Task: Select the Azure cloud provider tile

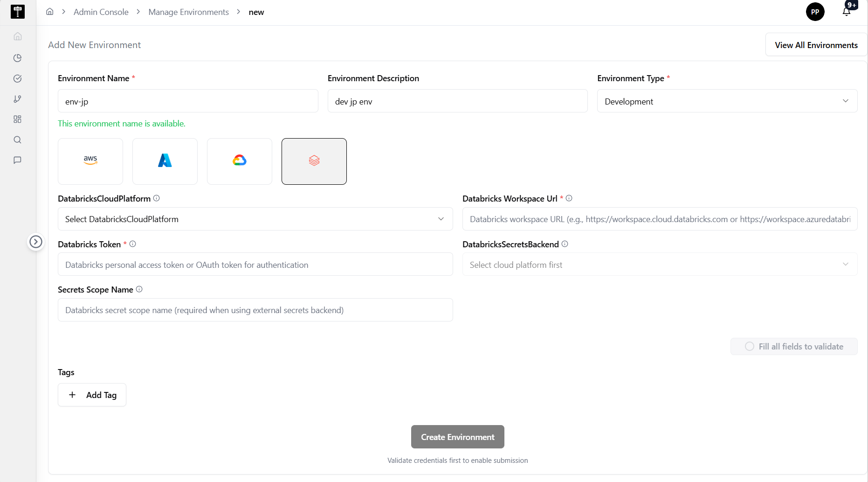Action: click(x=165, y=161)
